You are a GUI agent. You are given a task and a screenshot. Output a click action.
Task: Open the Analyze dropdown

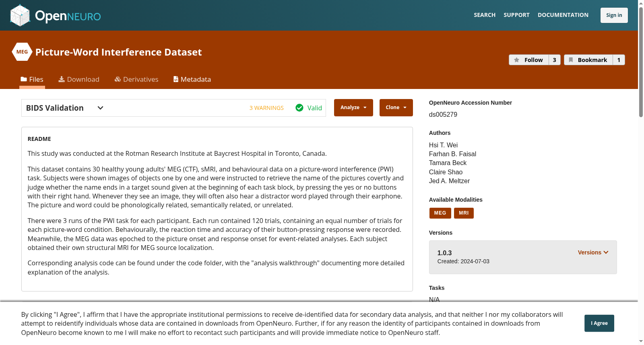353,107
